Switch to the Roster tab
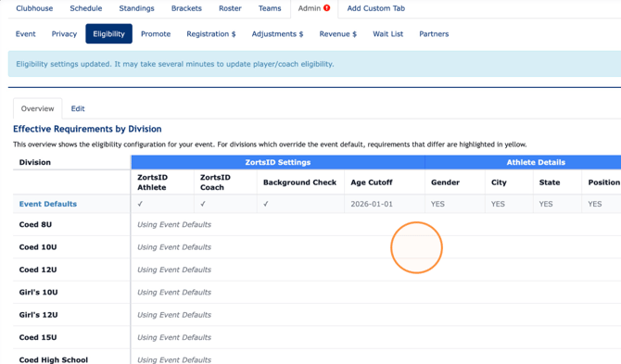Screen dimensions: 621x364 (x=230, y=8)
